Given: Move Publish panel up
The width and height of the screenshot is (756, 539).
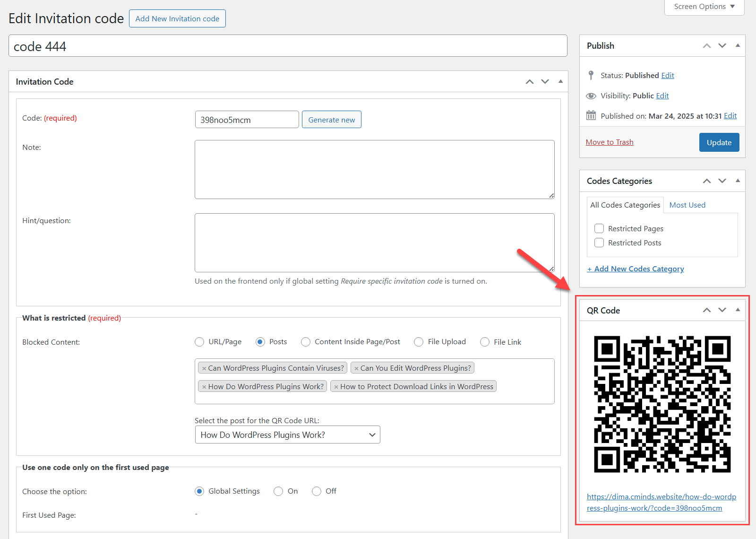Looking at the screenshot, I should (x=707, y=46).
